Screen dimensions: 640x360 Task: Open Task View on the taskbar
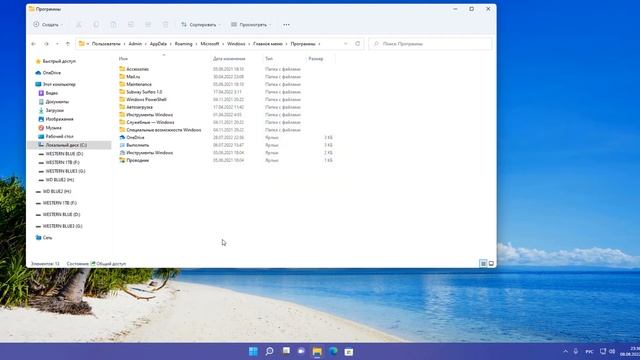(286, 351)
